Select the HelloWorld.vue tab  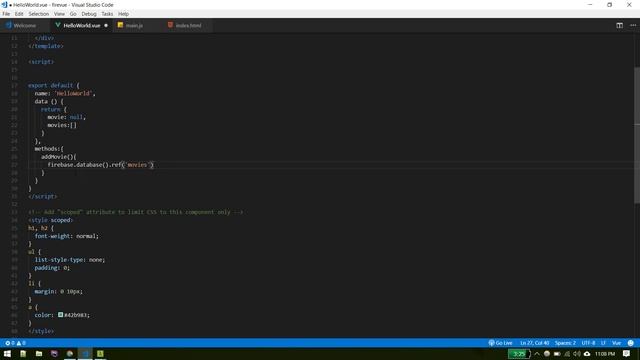pyautogui.click(x=82, y=25)
